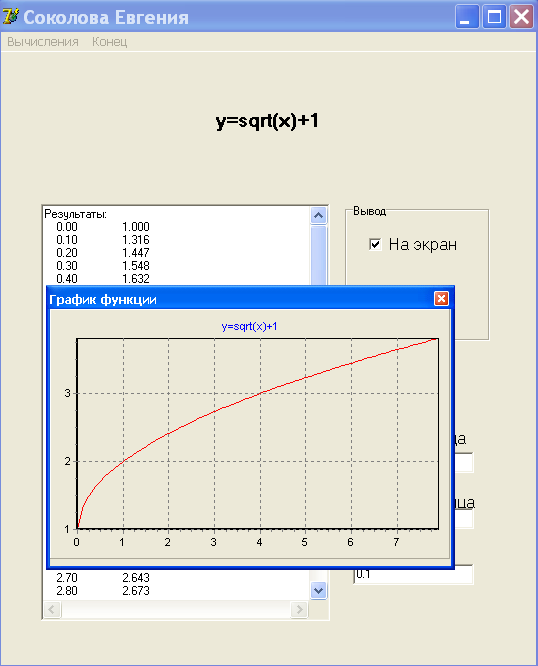Image resolution: width=538 pixels, height=666 pixels.
Task: Click the blue chart title y=sqrt(x)+1
Action: 249,326
